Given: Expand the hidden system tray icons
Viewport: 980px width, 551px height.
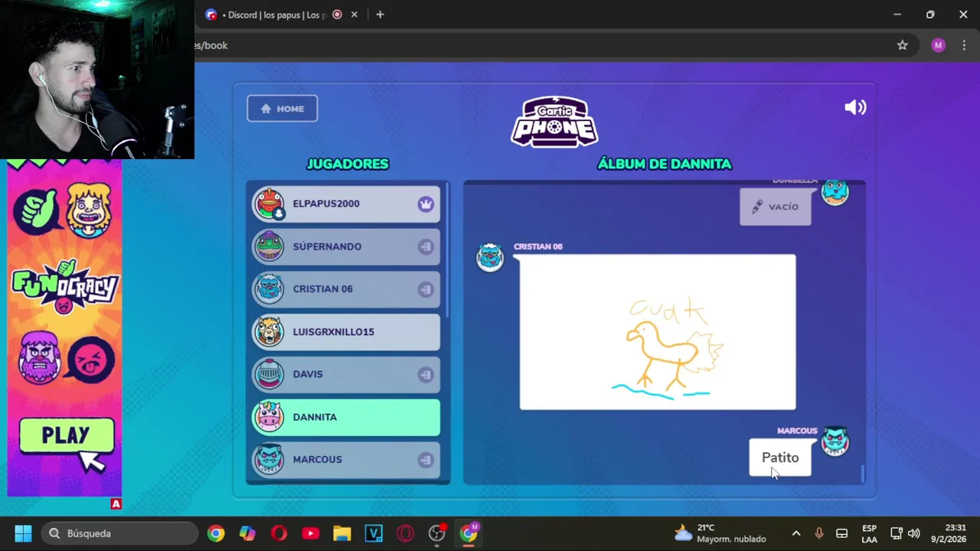Looking at the screenshot, I should tap(795, 533).
